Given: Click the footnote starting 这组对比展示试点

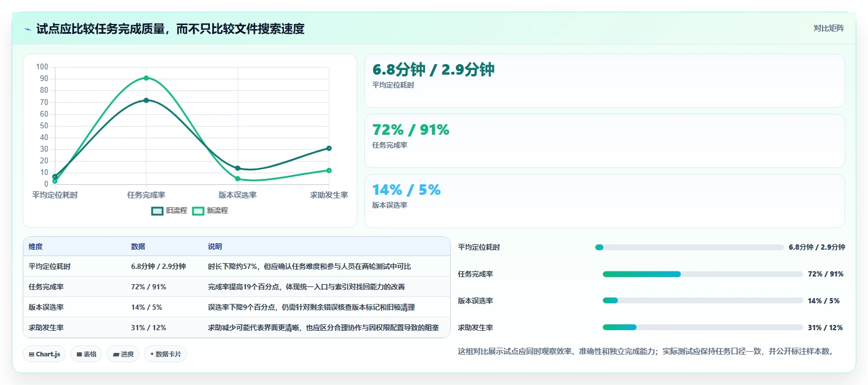Looking at the screenshot, I should pos(648,351).
